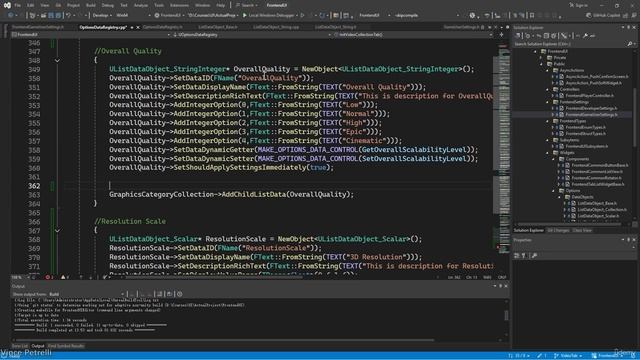Select FrontendGameUserSettings.h in Solution Explorer
The image size is (640, 360).
pos(591,115)
